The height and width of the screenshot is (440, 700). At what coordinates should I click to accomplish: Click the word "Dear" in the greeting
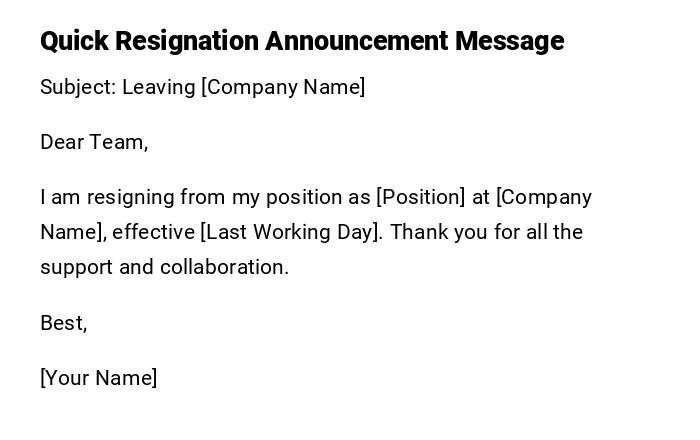pos(62,143)
